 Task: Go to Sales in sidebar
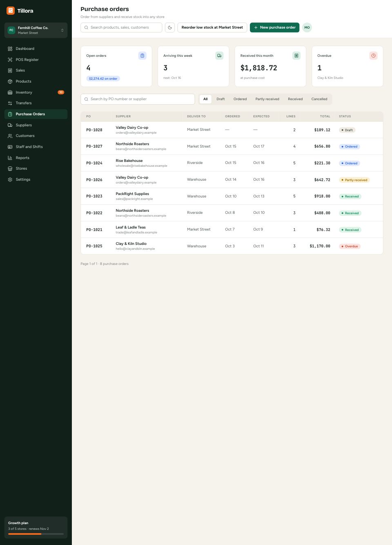36,70
